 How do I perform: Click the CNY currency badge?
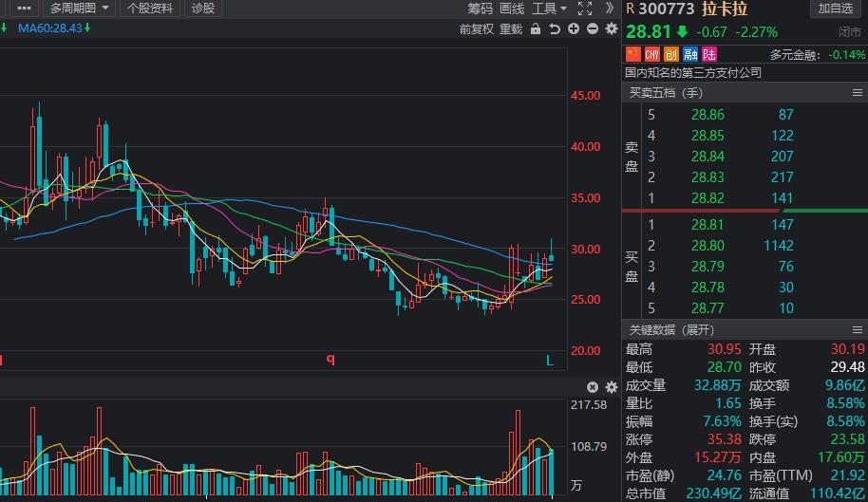tap(652, 54)
